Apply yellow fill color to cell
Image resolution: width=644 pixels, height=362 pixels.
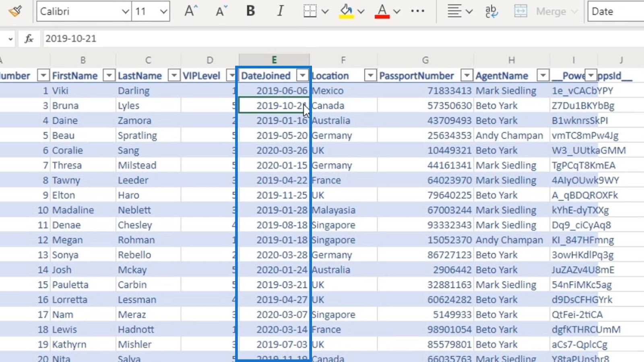[x=346, y=11]
